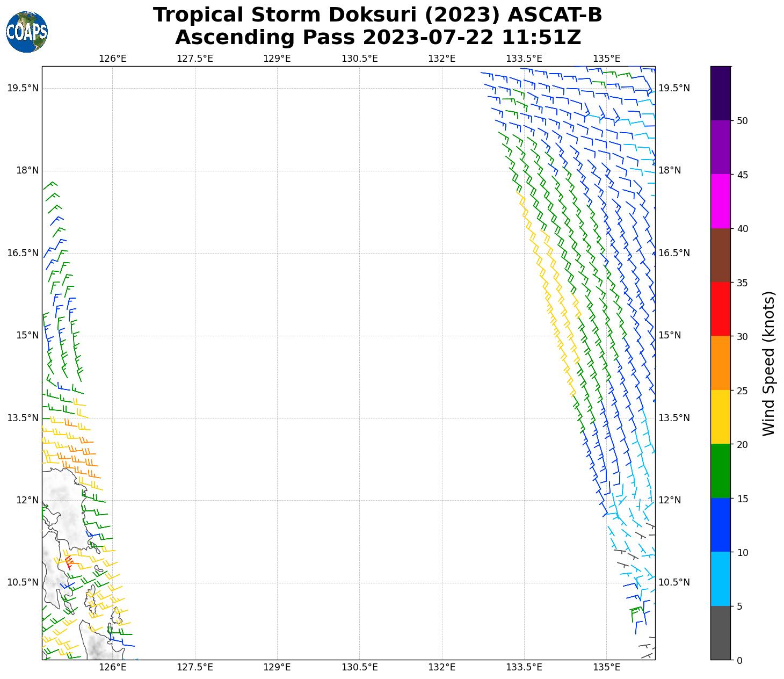The width and height of the screenshot is (784, 679).
Task: Click the orange 25–30 knot colorbar band
Action: pyautogui.click(x=720, y=363)
